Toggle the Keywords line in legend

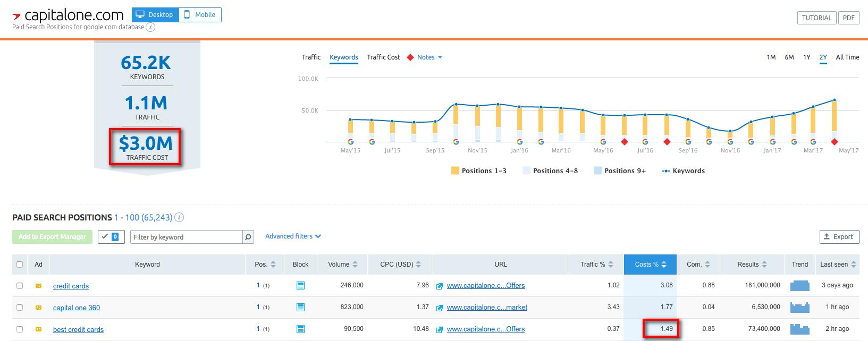(x=684, y=170)
